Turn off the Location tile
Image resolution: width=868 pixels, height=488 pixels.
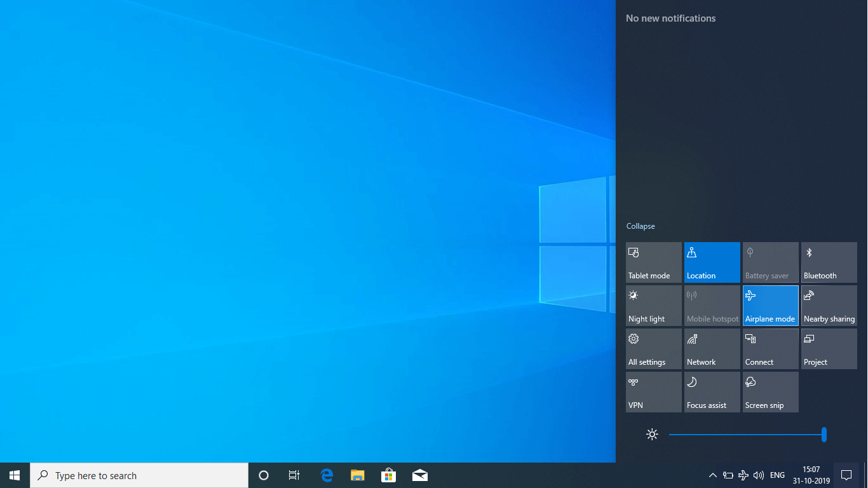[712, 262]
